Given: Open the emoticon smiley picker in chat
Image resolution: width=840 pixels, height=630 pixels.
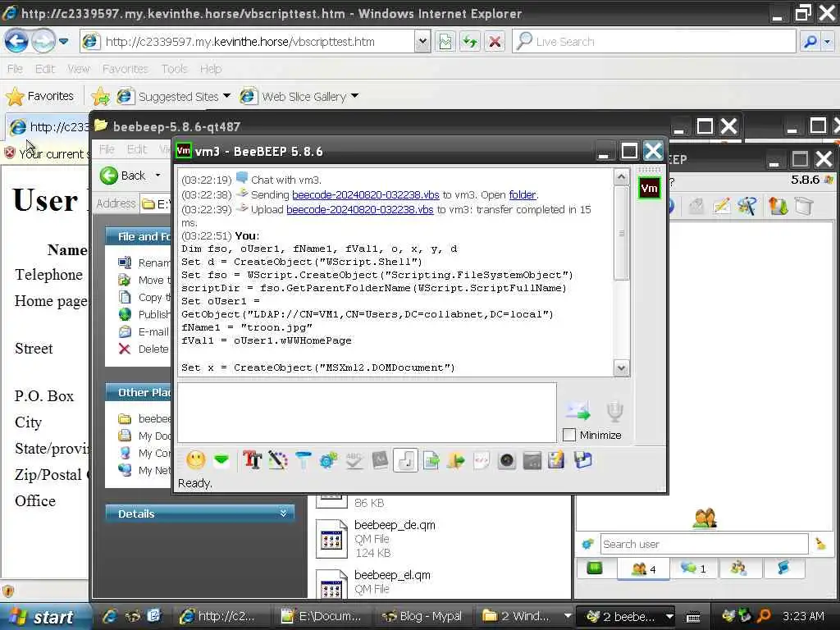Looking at the screenshot, I should point(196,460).
